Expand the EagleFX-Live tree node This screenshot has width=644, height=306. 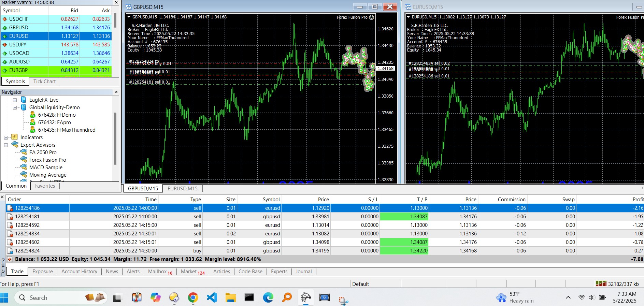tap(15, 100)
